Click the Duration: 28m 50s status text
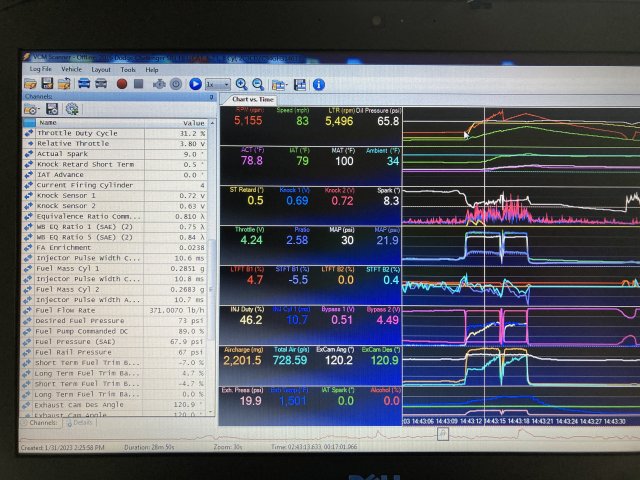This screenshot has width=640, height=480. point(149,447)
